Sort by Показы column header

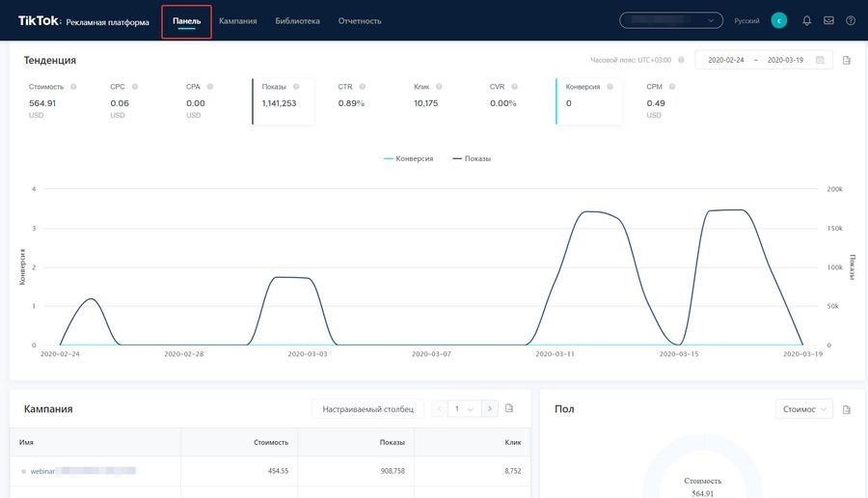click(392, 442)
